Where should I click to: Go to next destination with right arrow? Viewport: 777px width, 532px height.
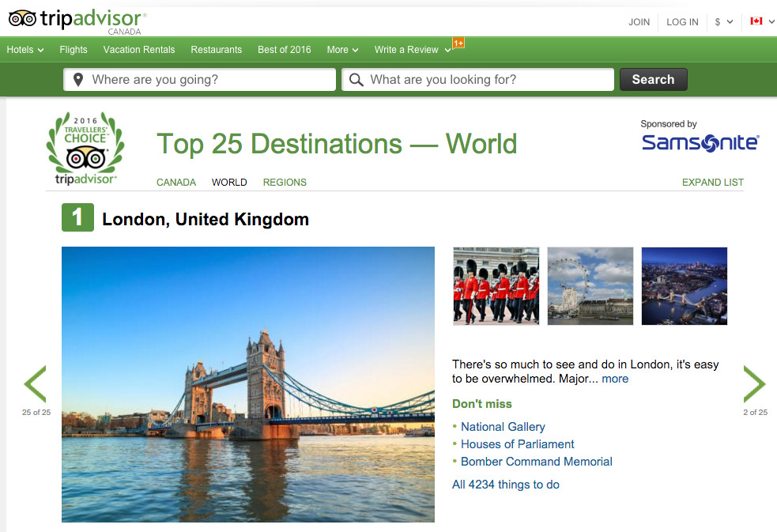tap(754, 383)
